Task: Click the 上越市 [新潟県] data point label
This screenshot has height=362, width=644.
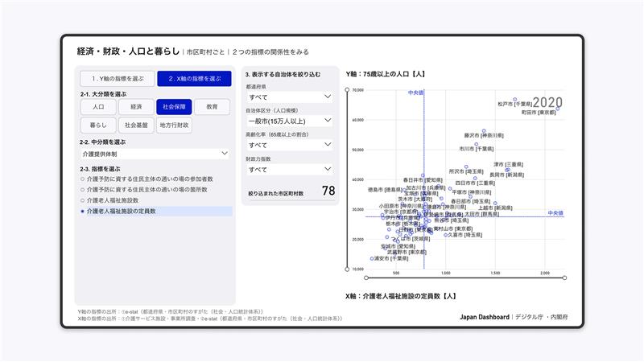Action: click(495, 208)
